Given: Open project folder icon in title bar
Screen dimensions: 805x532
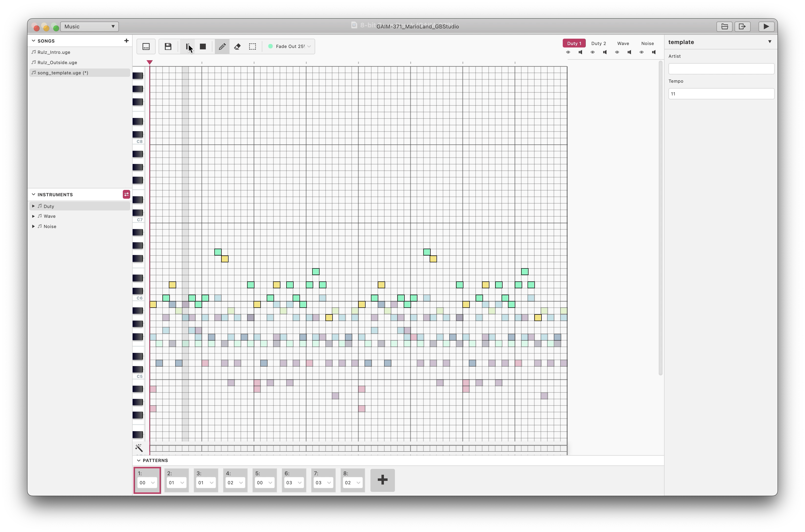Looking at the screenshot, I should click(x=724, y=26).
